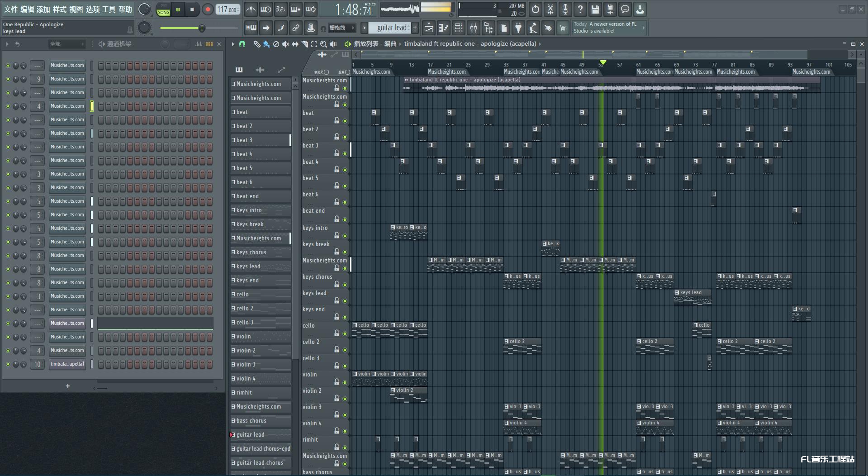The width and height of the screenshot is (868, 476).
Task: Adjust the main volume slider knob
Action: click(202, 28)
